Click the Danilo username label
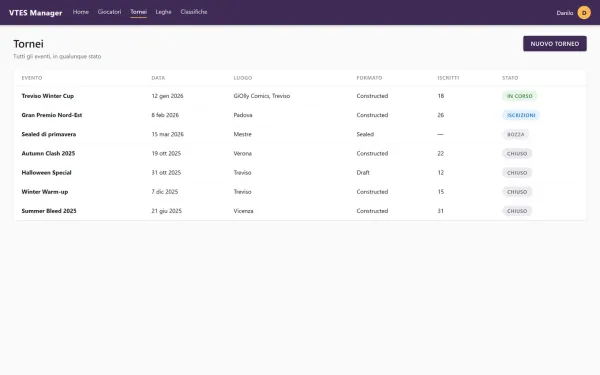The height and width of the screenshot is (375, 600). [x=564, y=13]
